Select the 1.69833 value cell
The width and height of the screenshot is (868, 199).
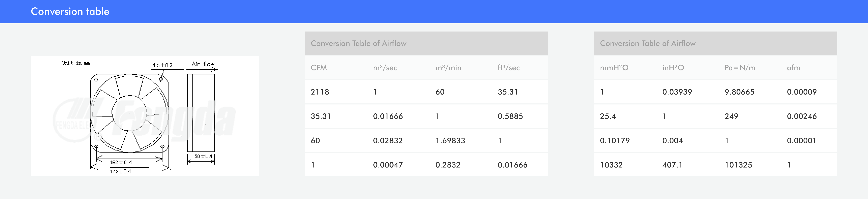click(450, 140)
